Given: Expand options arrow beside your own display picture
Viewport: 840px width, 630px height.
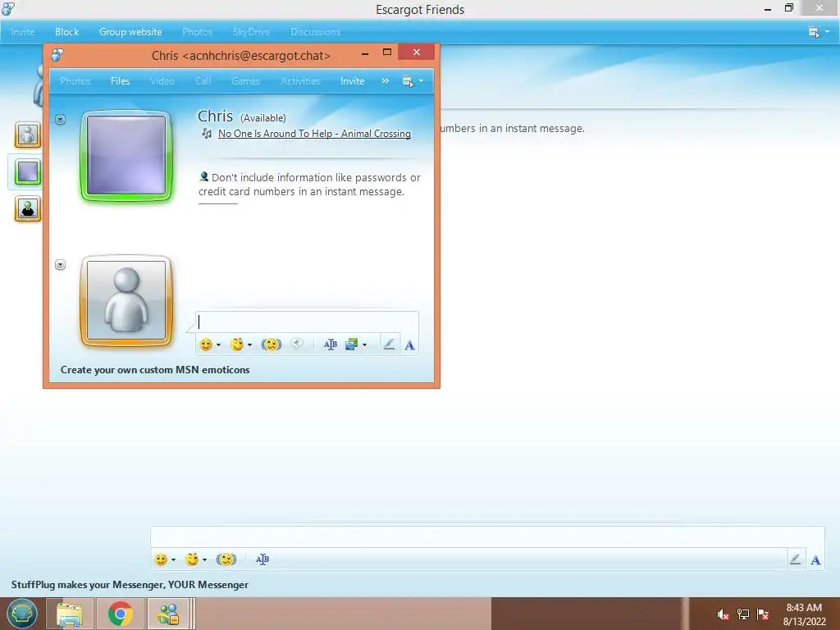Looking at the screenshot, I should tap(60, 265).
